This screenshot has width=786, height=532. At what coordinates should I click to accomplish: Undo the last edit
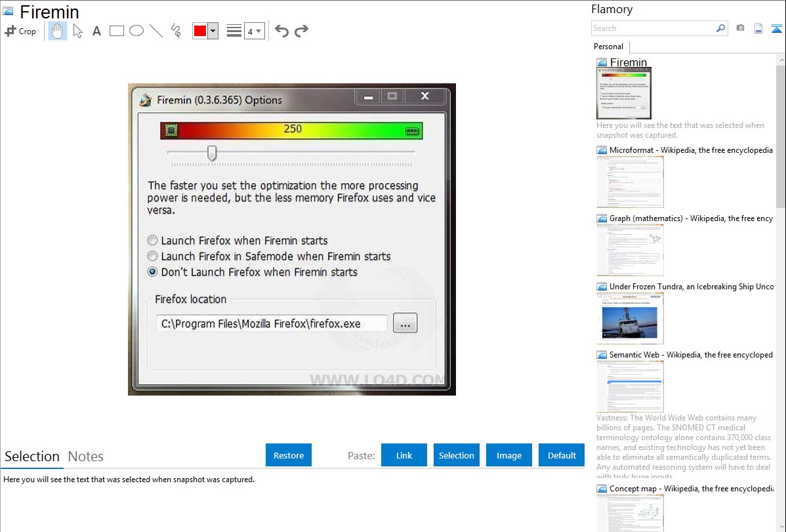(281, 31)
